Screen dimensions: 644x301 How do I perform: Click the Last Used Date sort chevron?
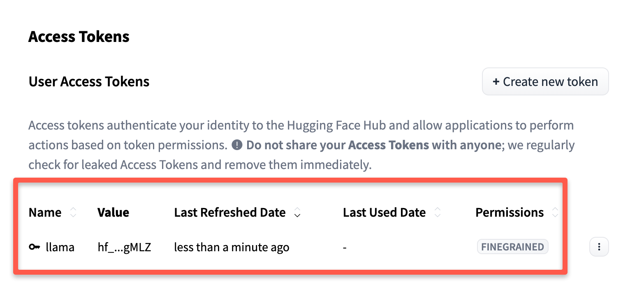tap(438, 212)
